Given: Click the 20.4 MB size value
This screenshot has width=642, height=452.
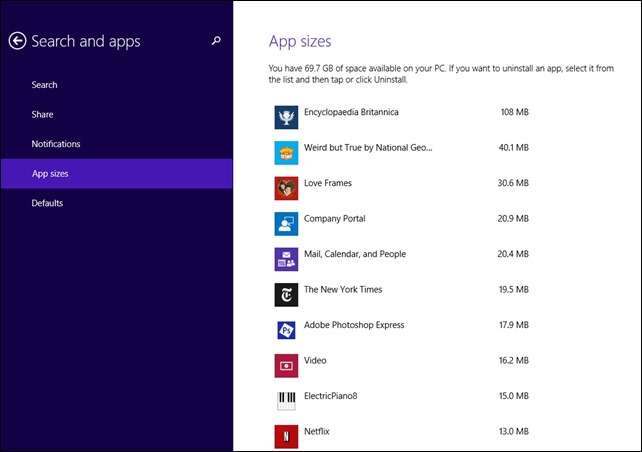Looking at the screenshot, I should click(x=513, y=254).
